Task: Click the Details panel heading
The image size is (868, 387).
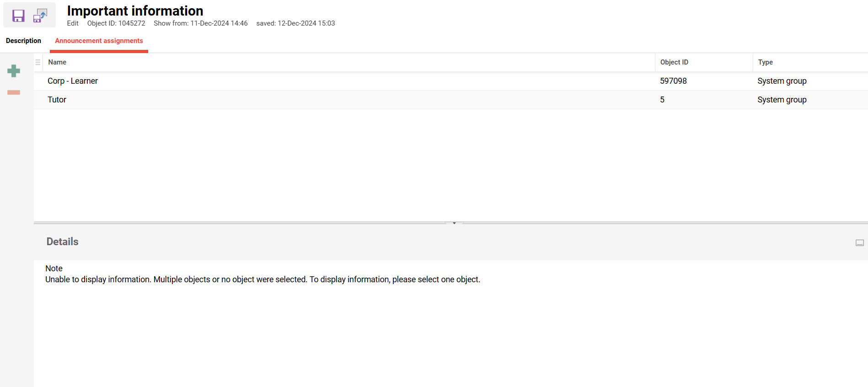Action: 63,242
